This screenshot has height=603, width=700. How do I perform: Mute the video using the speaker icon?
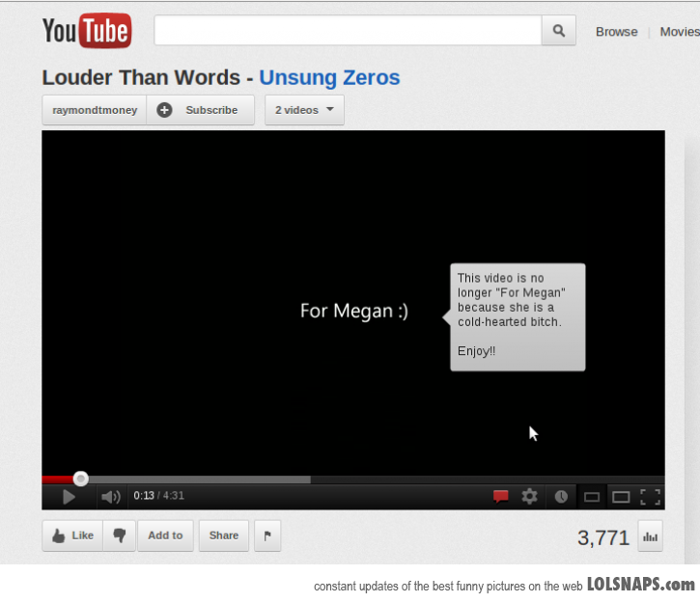coord(111,497)
